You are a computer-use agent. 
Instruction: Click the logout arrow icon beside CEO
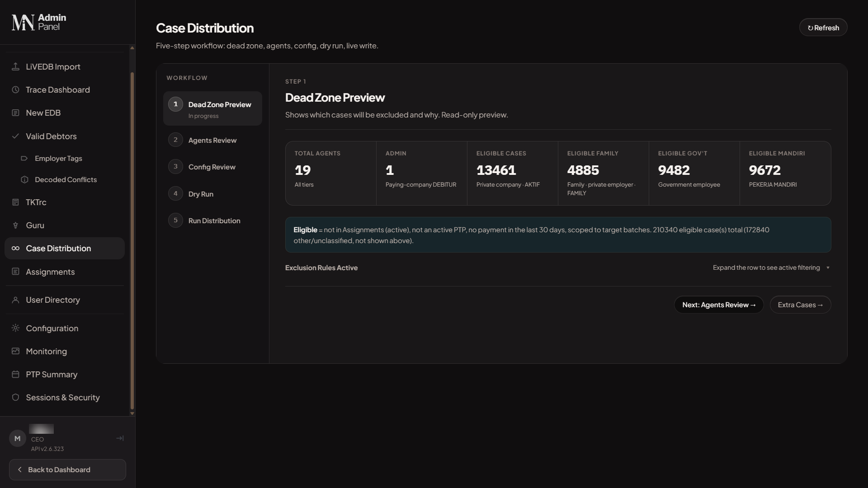[x=120, y=438]
